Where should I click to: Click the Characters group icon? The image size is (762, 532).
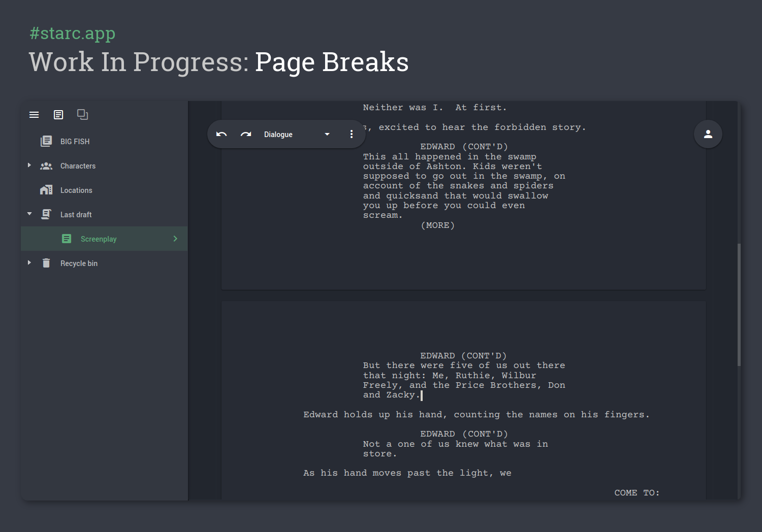(x=46, y=166)
